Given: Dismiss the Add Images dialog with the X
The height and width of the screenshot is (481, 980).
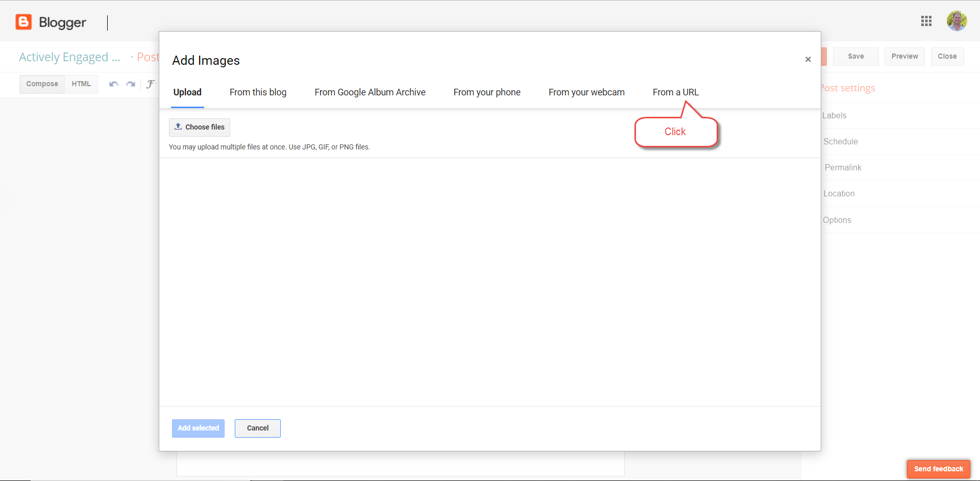Looking at the screenshot, I should 808,59.
